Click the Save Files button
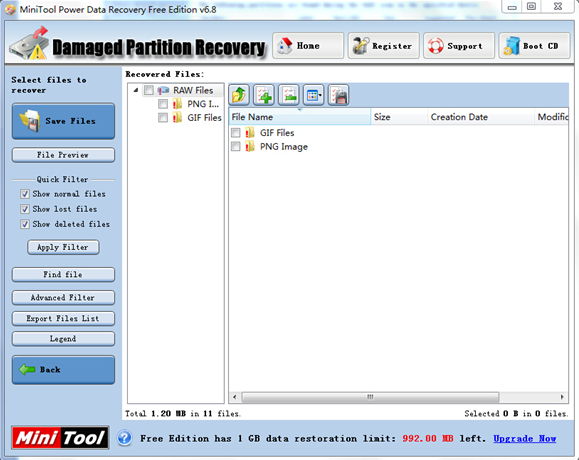The height and width of the screenshot is (460, 579). click(63, 121)
